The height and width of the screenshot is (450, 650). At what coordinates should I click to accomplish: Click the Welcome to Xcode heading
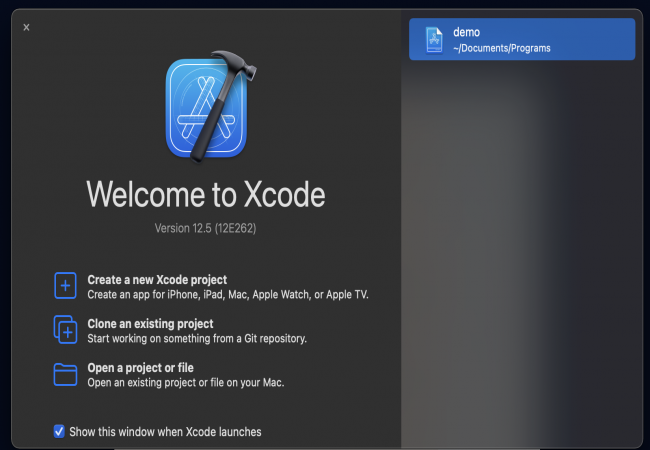coord(206,194)
